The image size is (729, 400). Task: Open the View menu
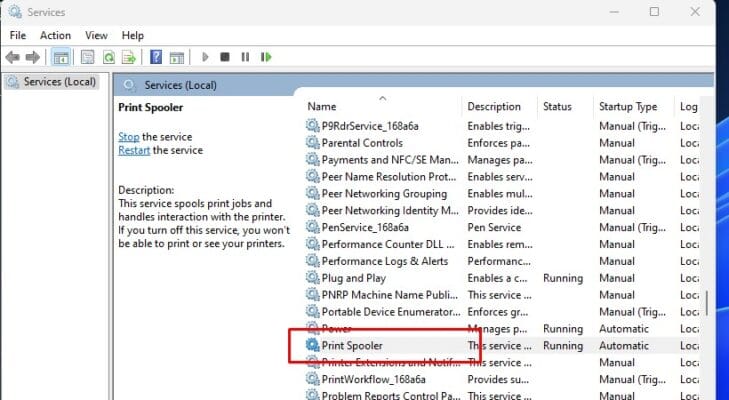click(96, 35)
